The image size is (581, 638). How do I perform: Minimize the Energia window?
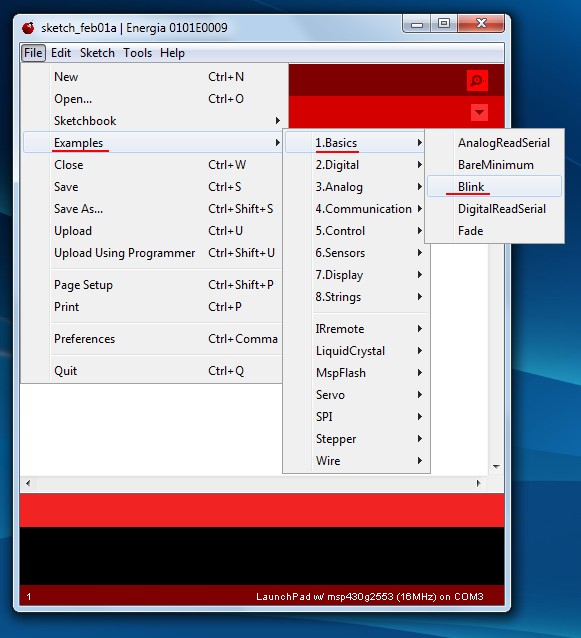(x=417, y=24)
